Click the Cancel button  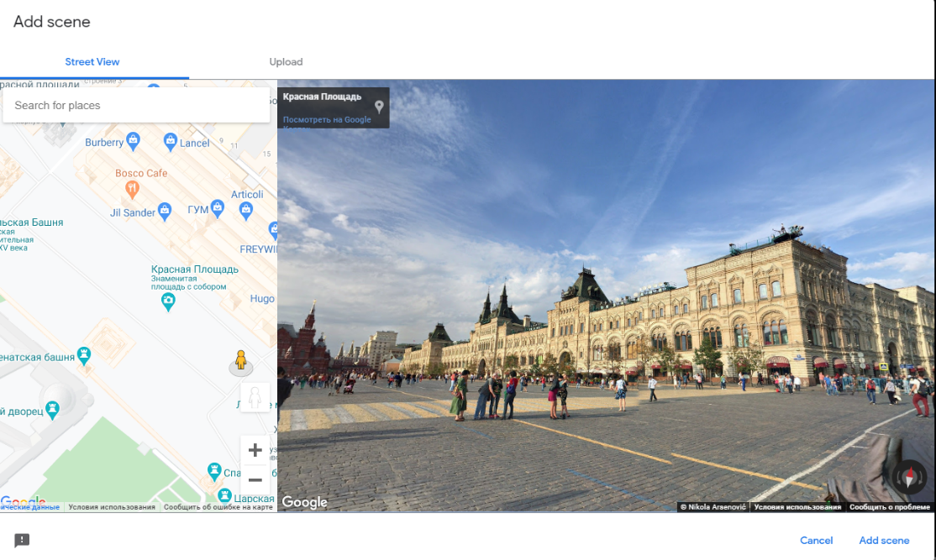(x=816, y=541)
